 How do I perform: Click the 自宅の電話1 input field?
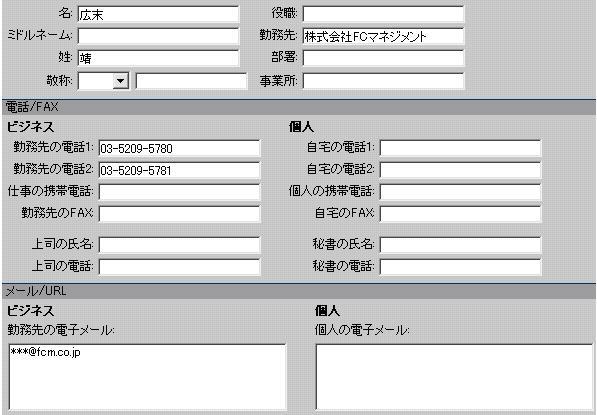[460, 148]
